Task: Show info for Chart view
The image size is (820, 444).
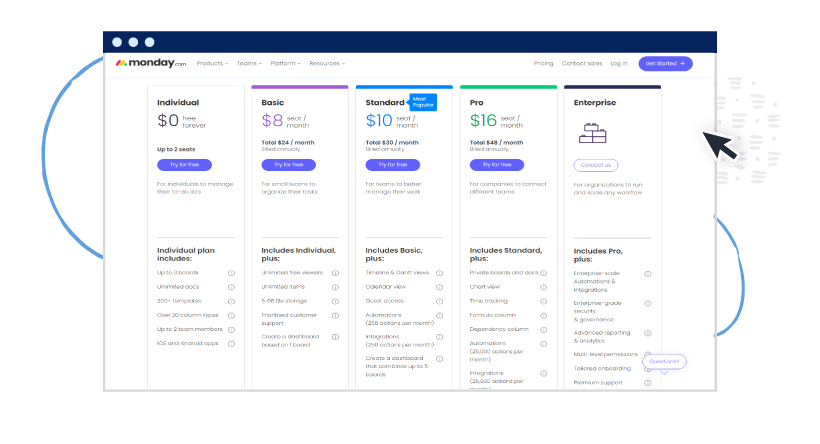Action: (543, 287)
